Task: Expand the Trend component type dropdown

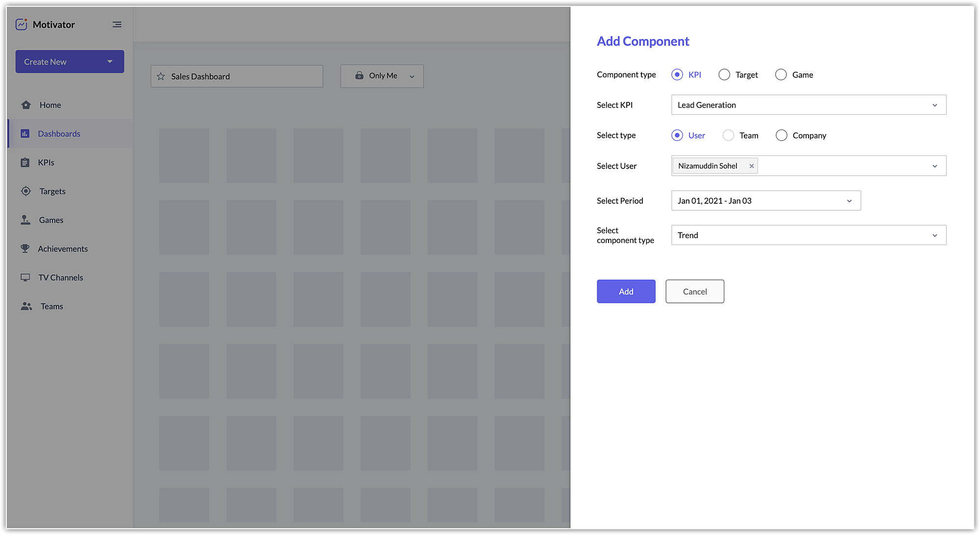Action: (808, 236)
